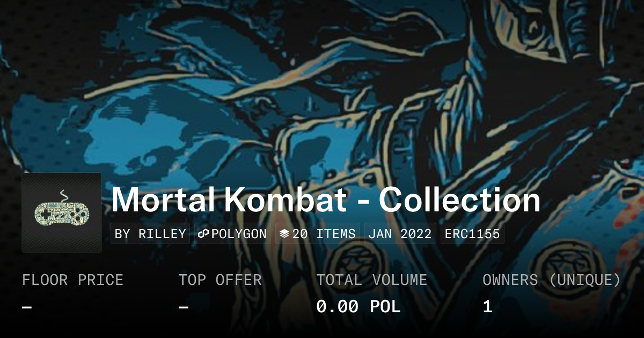
Task: Open the Mortal Kombat - Collection title
Action: pyautogui.click(x=326, y=200)
